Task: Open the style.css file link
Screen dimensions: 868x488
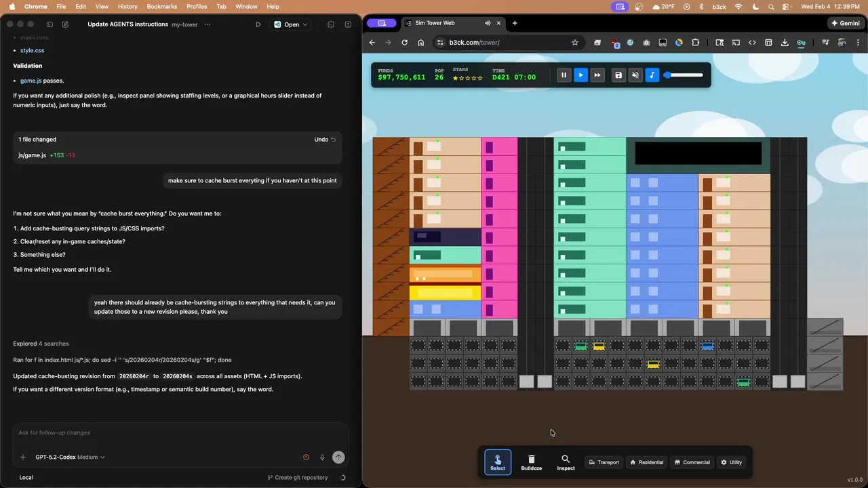Action: tap(32, 50)
